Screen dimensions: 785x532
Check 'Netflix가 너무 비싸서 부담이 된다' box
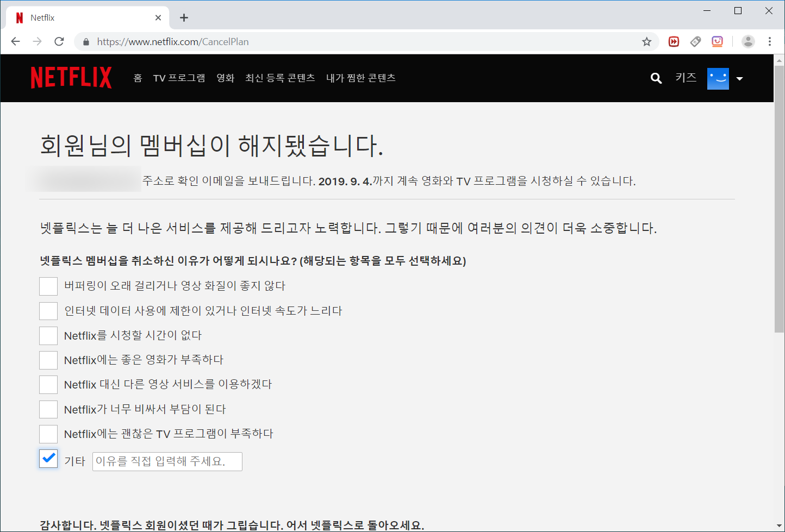pyautogui.click(x=48, y=409)
